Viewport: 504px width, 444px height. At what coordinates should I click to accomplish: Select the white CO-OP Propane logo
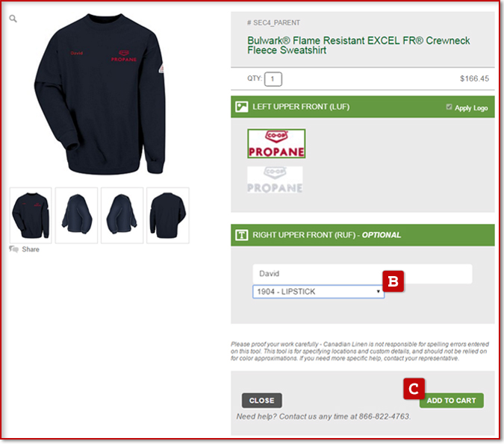click(x=275, y=180)
